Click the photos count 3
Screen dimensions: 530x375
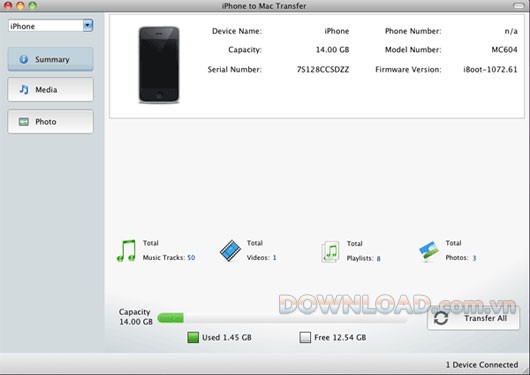[474, 258]
